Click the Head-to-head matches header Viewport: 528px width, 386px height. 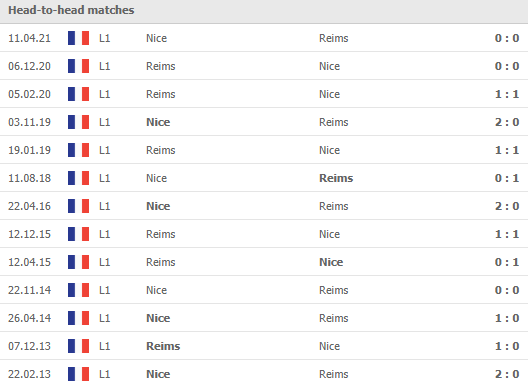[71, 10]
